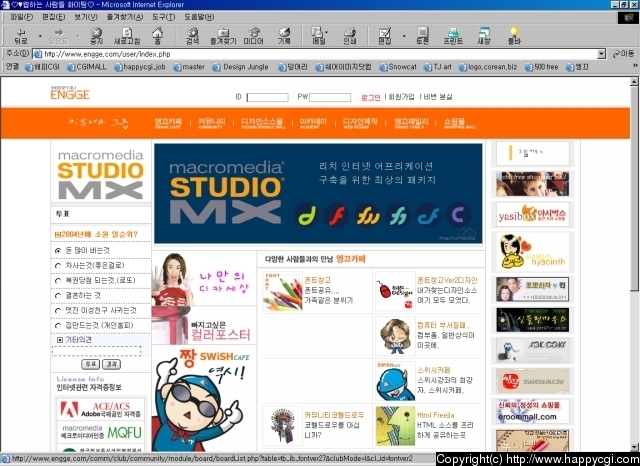
Task: Open the 보기(V) View menu
Action: tap(86, 17)
